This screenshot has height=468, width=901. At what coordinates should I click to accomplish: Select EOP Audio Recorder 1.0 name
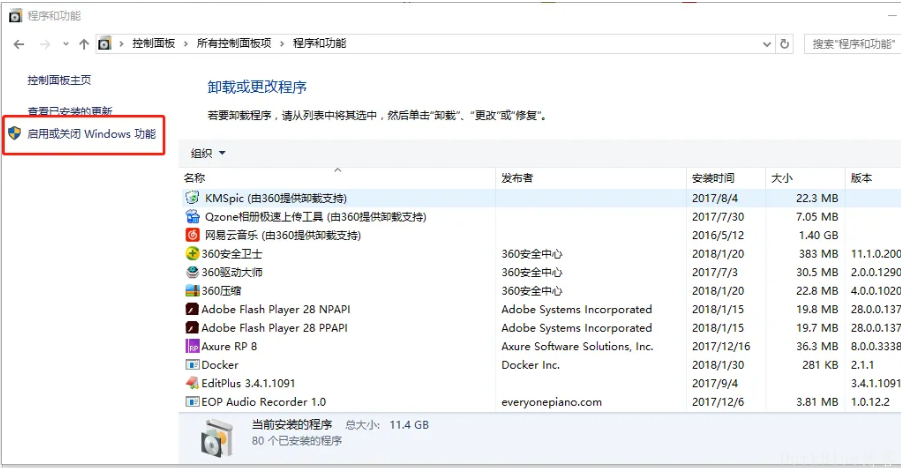point(264,402)
